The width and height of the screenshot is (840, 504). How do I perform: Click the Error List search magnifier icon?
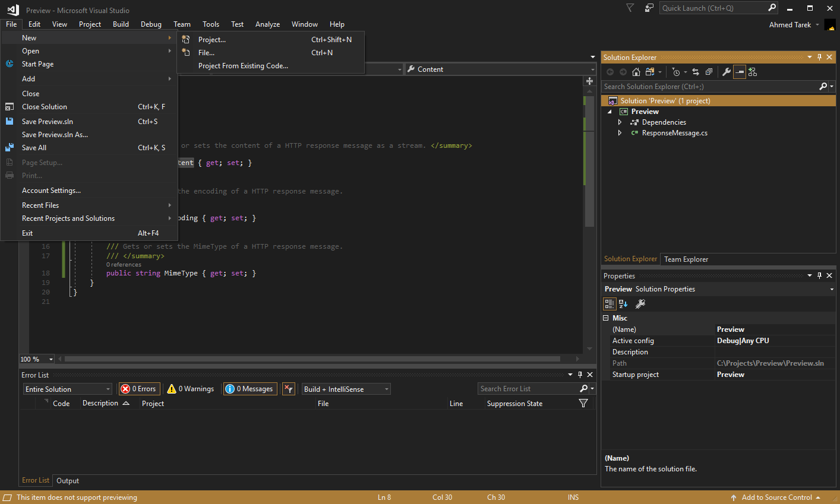point(583,389)
